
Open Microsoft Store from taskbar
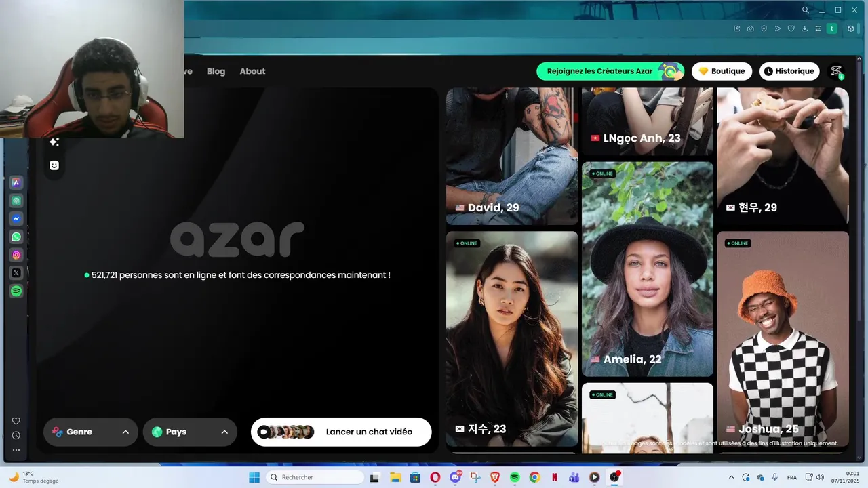[415, 477]
